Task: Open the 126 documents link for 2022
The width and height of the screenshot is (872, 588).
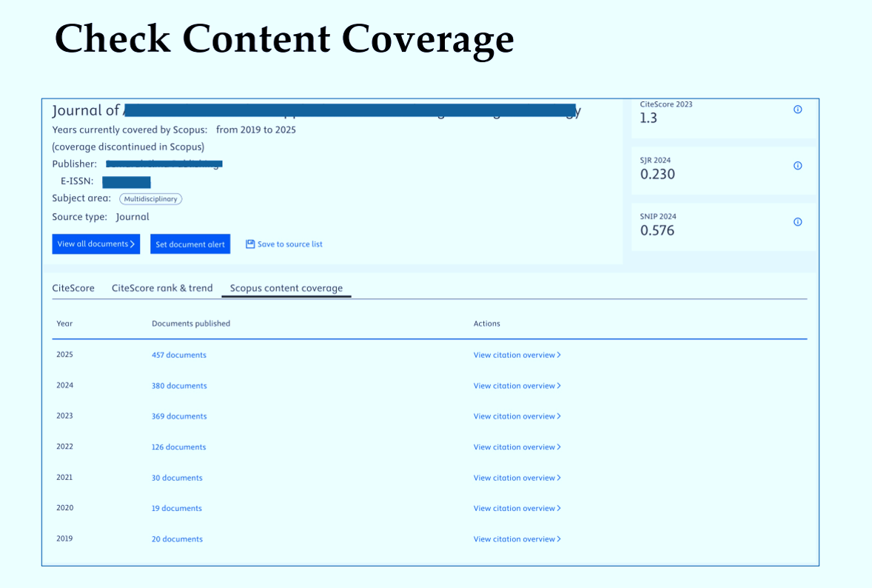Action: (178, 447)
